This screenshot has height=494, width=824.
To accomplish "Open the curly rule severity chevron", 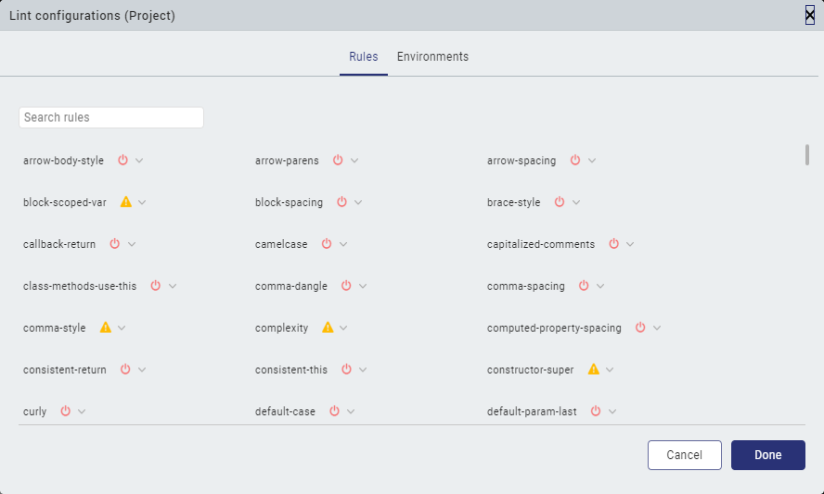I will point(82,412).
